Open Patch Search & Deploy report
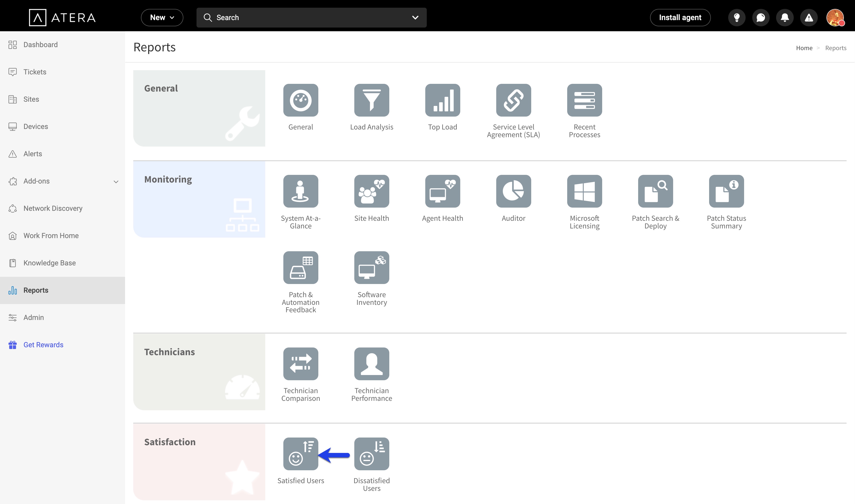Image resolution: width=855 pixels, height=504 pixels. point(655,191)
